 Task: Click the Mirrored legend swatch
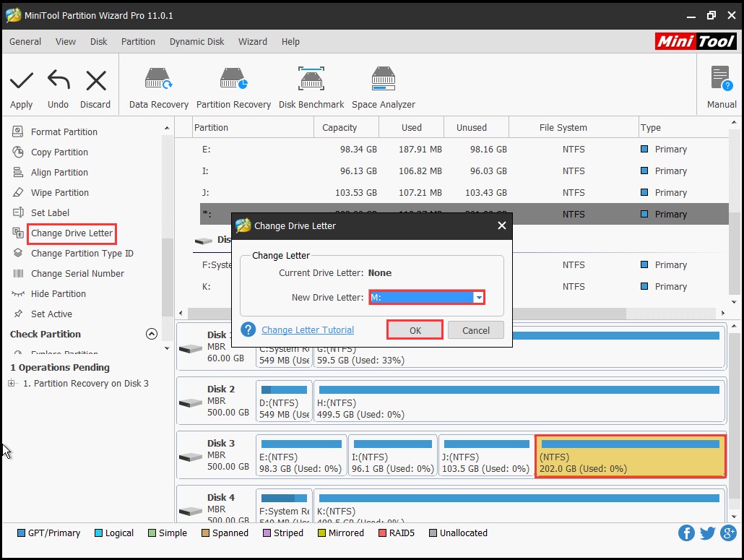click(x=321, y=533)
